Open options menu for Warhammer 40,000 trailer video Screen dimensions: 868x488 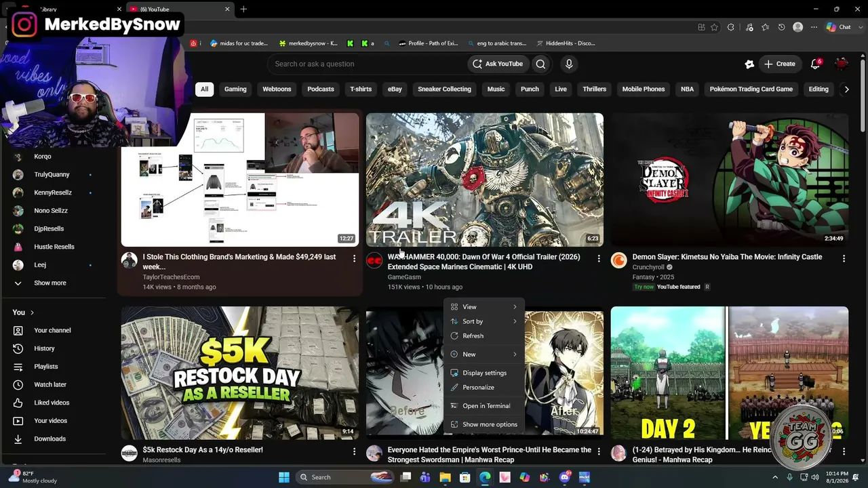click(598, 258)
